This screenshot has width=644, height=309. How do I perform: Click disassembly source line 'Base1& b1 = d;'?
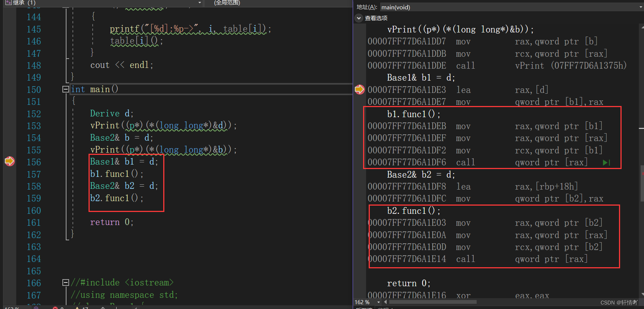pos(421,78)
